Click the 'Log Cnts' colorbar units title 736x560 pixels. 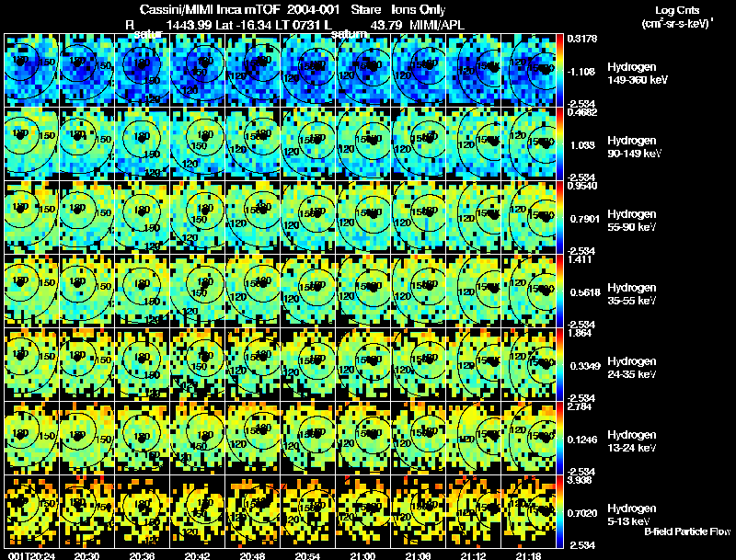click(x=677, y=10)
